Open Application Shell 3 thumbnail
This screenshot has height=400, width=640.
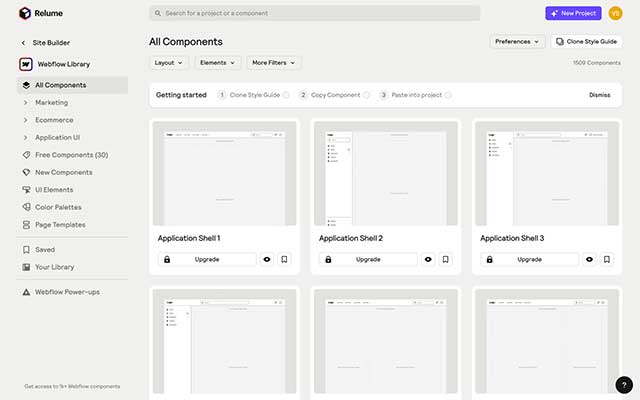pos(547,173)
